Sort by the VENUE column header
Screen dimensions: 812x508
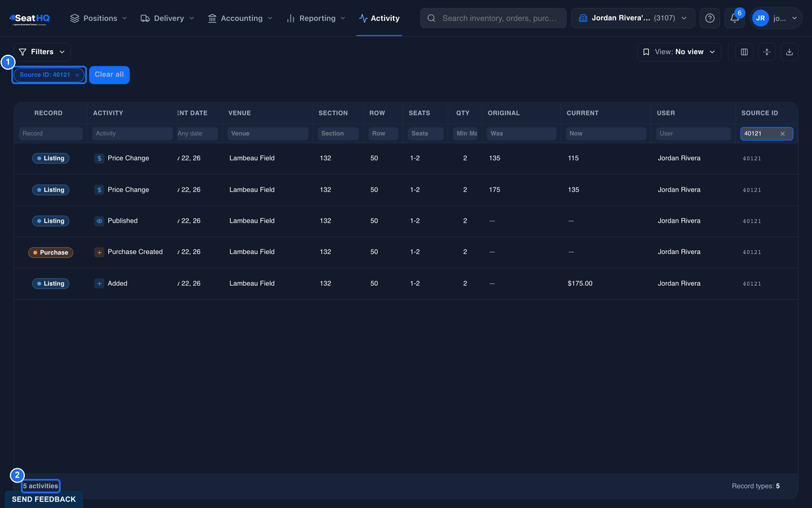(x=239, y=113)
